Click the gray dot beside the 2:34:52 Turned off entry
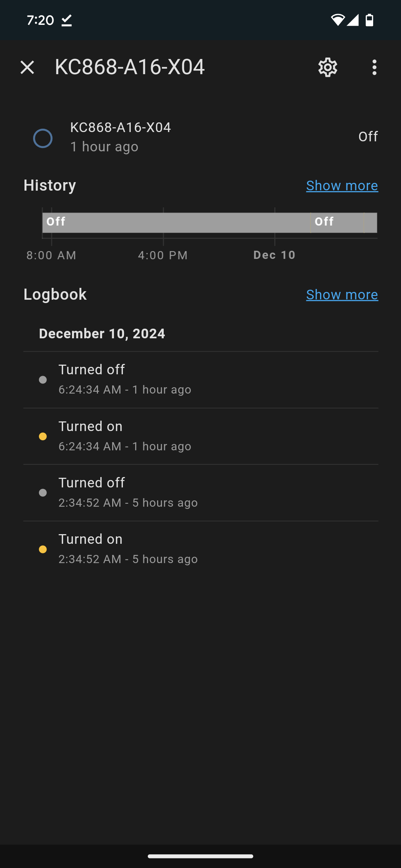The width and height of the screenshot is (401, 868). 43,493
